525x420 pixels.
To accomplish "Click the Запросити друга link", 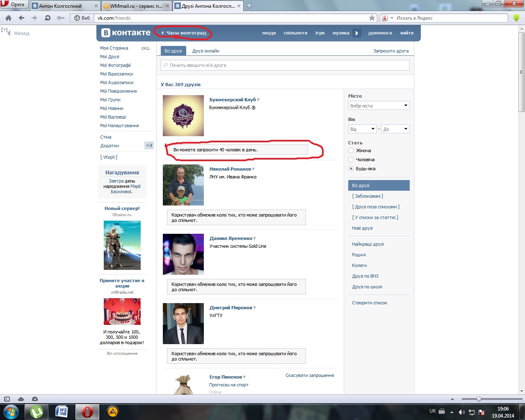I will (x=391, y=51).
